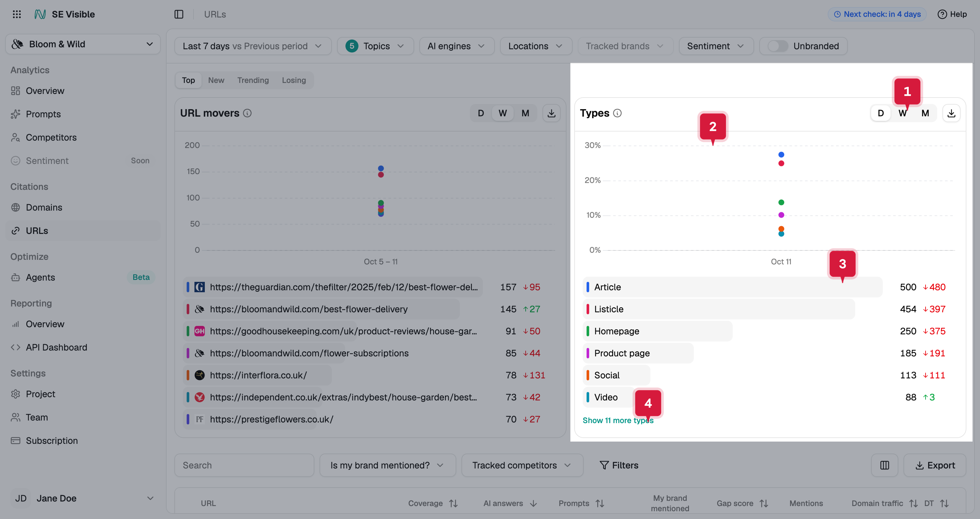980x519 pixels.
Task: Click Show 11 more types link
Action: pyautogui.click(x=618, y=420)
